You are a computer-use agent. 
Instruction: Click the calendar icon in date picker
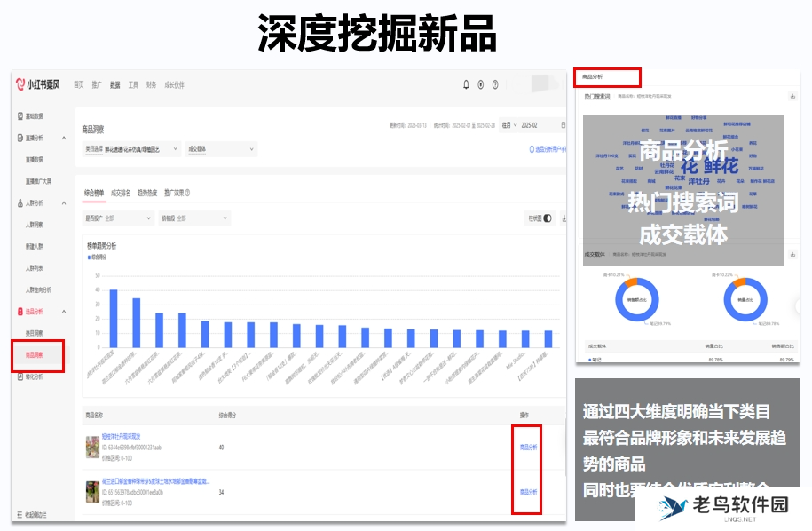(x=563, y=125)
